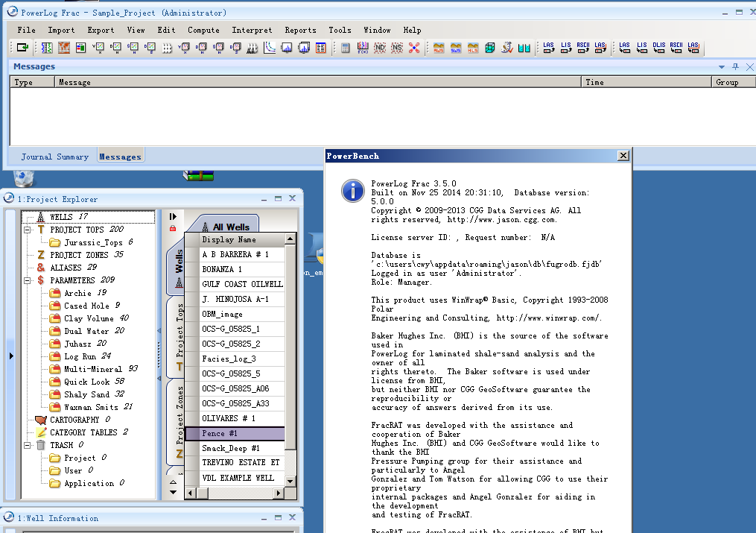The height and width of the screenshot is (533, 756).
Task: Click the Group column header in Messages
Action: click(733, 83)
